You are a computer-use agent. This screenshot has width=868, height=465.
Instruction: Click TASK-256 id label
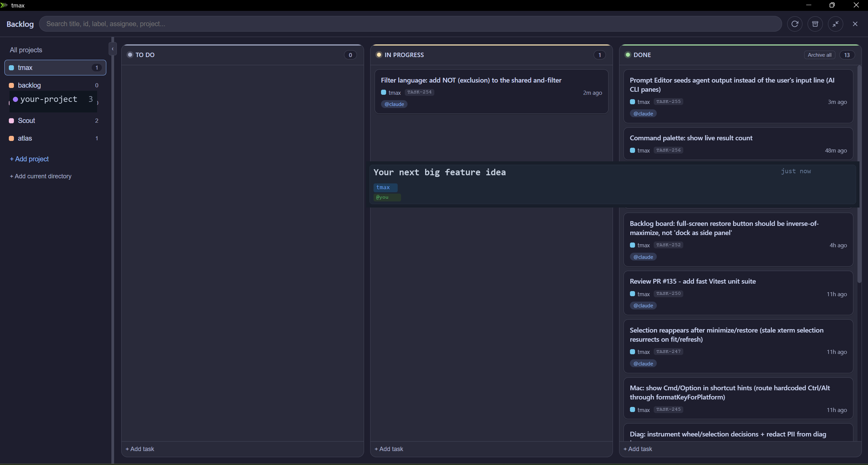click(668, 150)
